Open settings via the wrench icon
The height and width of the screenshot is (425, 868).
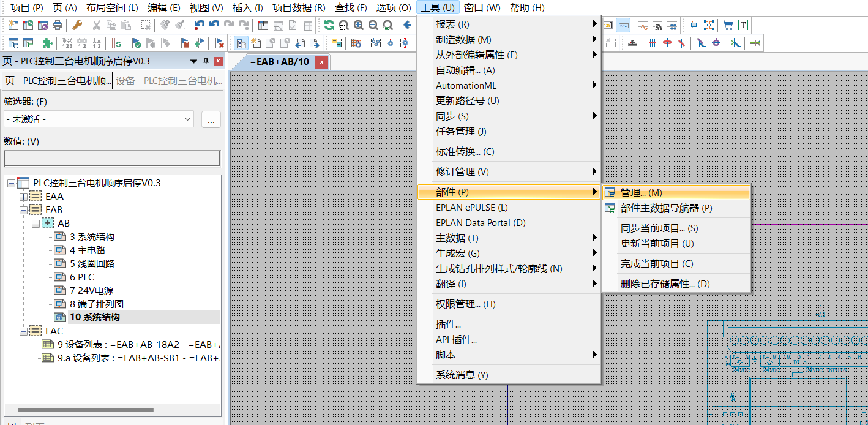point(77,26)
